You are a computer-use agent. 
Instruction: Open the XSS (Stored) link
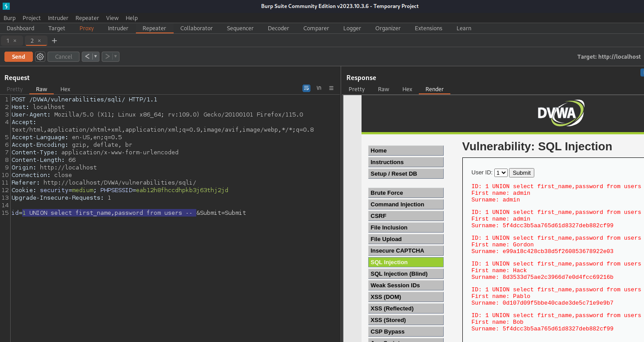[406, 320]
